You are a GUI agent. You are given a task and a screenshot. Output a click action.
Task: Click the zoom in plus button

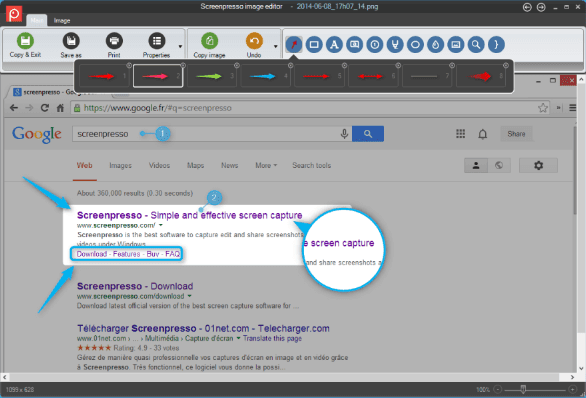click(572, 389)
